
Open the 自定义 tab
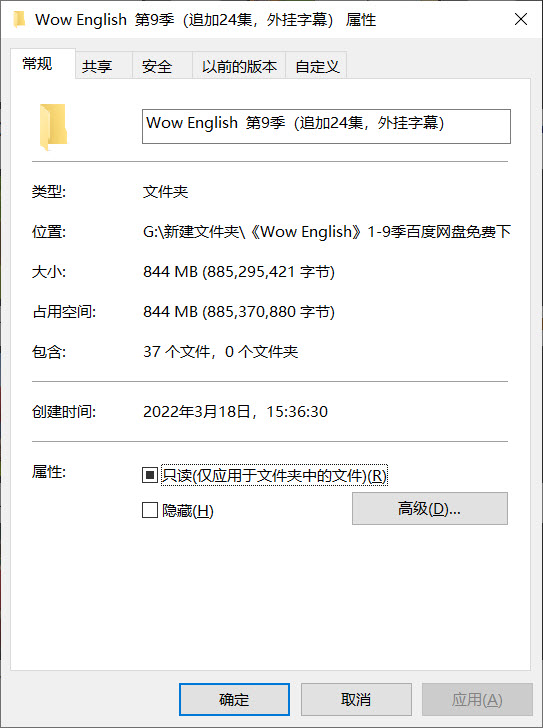316,65
